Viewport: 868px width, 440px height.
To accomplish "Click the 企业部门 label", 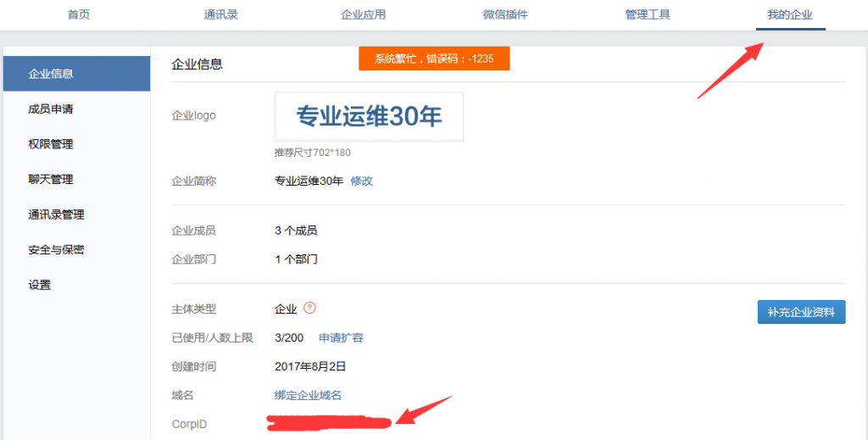I will 194,259.
